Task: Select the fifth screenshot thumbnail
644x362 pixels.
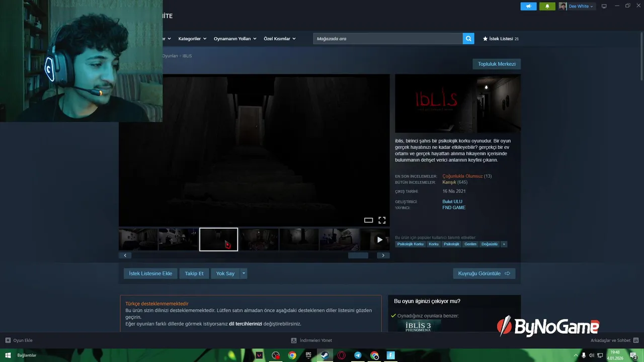Action: pos(299,239)
